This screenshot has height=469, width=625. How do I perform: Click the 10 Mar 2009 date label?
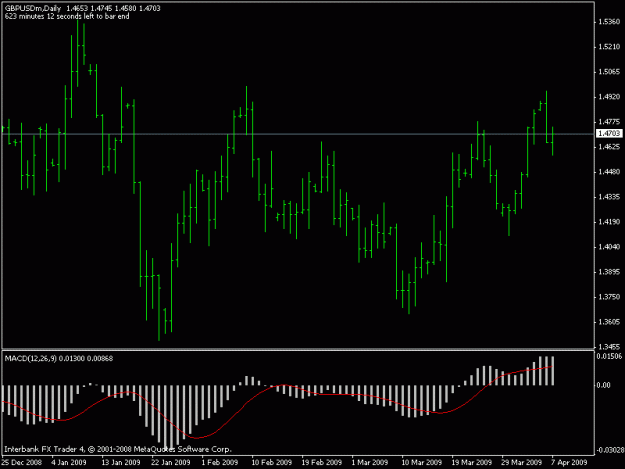(422, 462)
